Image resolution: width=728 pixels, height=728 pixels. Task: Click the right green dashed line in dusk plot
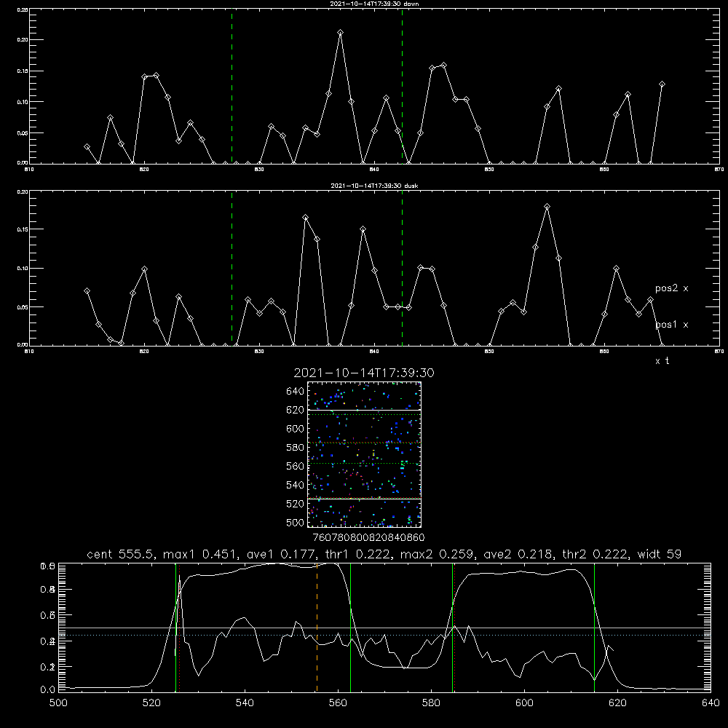pyautogui.click(x=402, y=269)
